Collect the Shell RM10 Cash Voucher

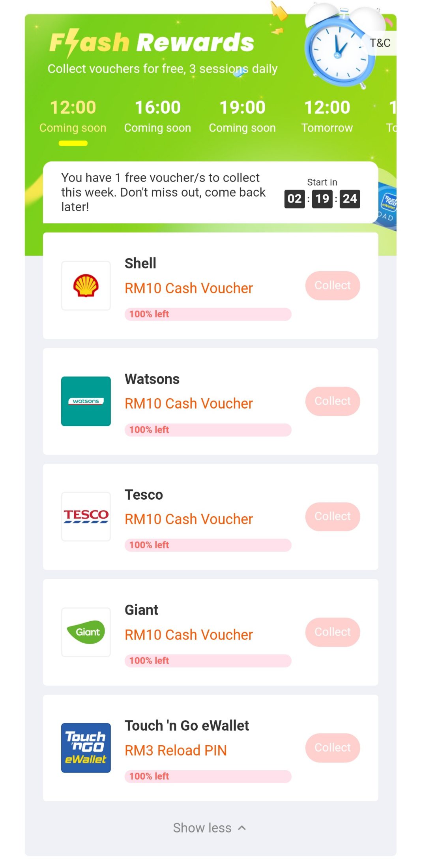point(333,285)
